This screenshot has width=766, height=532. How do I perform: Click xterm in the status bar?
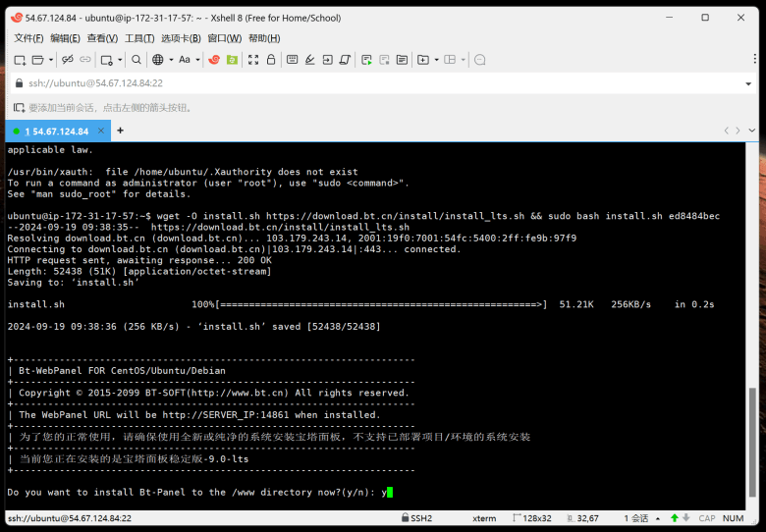(x=484, y=518)
